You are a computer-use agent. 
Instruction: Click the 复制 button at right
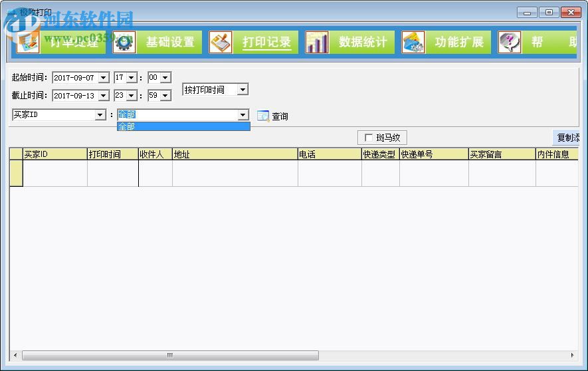566,138
